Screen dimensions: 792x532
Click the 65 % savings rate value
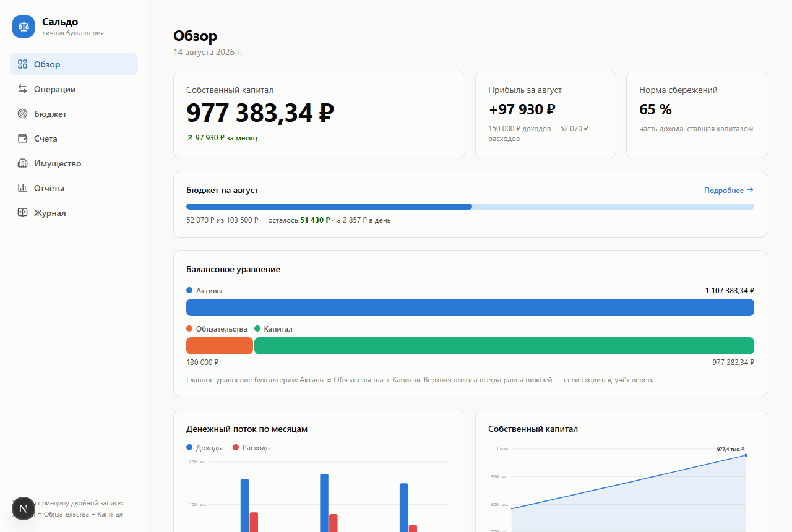tap(655, 109)
